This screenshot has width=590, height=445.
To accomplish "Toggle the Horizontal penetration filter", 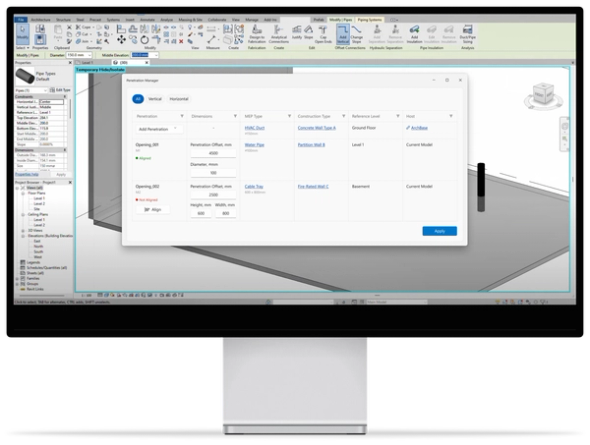I will point(179,99).
